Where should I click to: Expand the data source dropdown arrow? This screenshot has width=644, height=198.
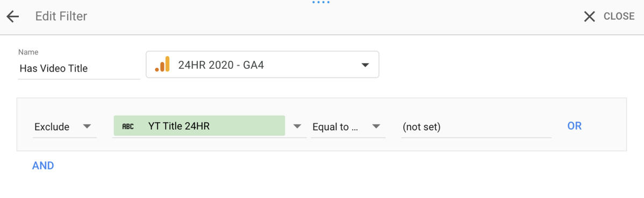tap(364, 65)
